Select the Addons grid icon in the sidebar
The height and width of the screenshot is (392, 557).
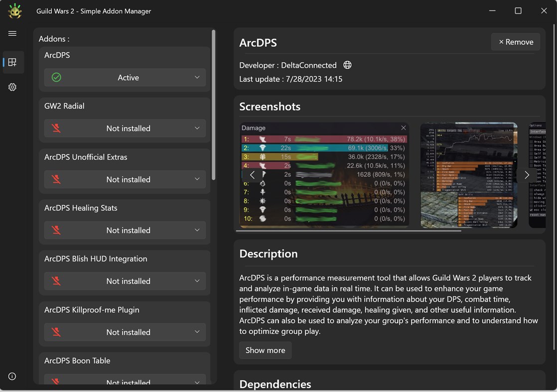(x=12, y=62)
